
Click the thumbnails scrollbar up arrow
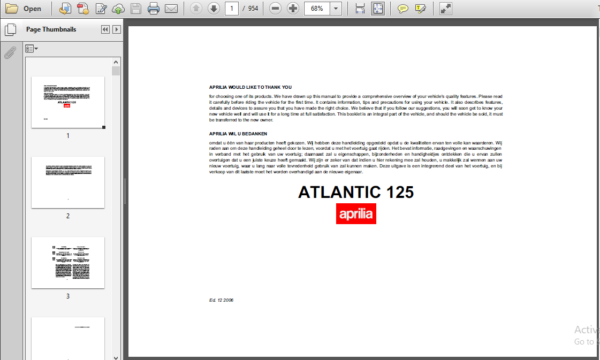(116, 62)
